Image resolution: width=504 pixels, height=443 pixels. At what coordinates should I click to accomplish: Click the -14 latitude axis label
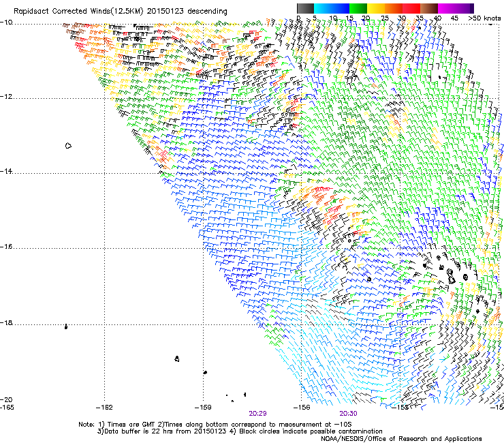(x=6, y=171)
